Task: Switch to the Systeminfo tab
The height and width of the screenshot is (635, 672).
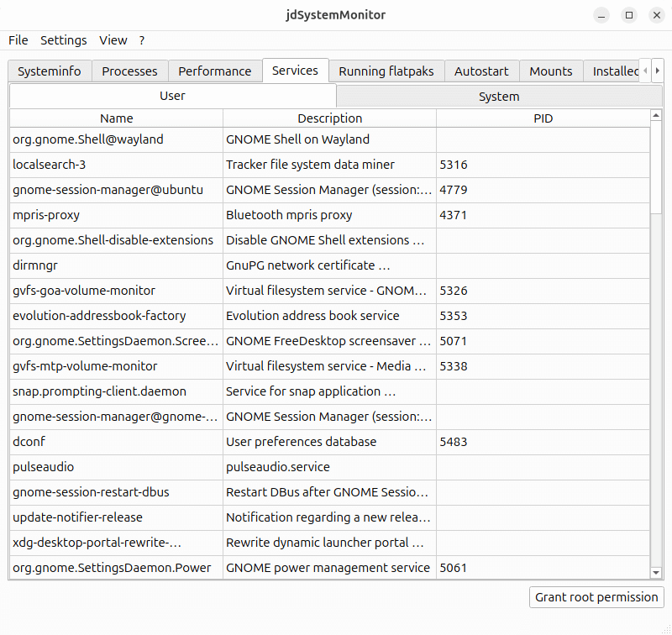Action: point(50,71)
